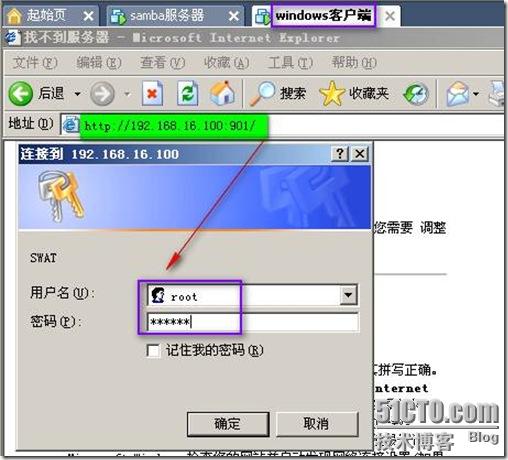Open the 帮助(H) menu
Viewport: 508px width, 460px height.
click(354, 63)
